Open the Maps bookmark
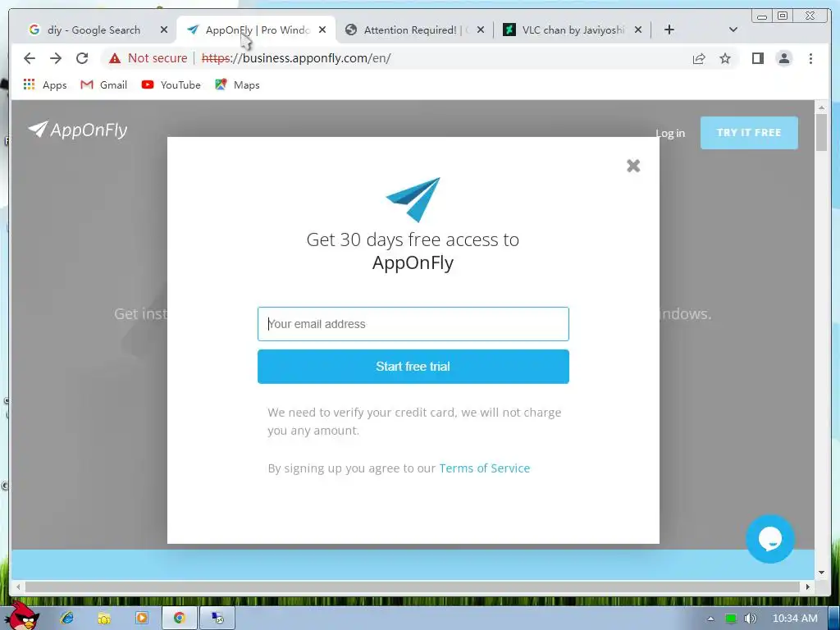 pos(237,84)
